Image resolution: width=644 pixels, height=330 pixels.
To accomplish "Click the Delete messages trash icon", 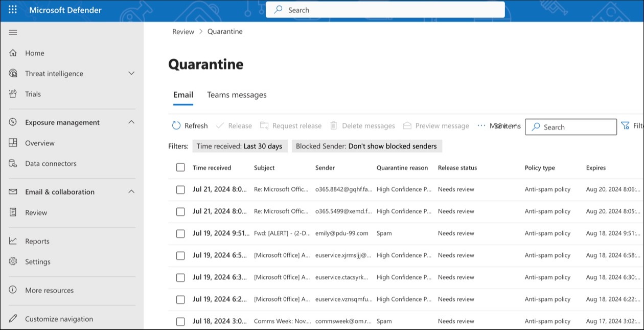I will pyautogui.click(x=333, y=125).
